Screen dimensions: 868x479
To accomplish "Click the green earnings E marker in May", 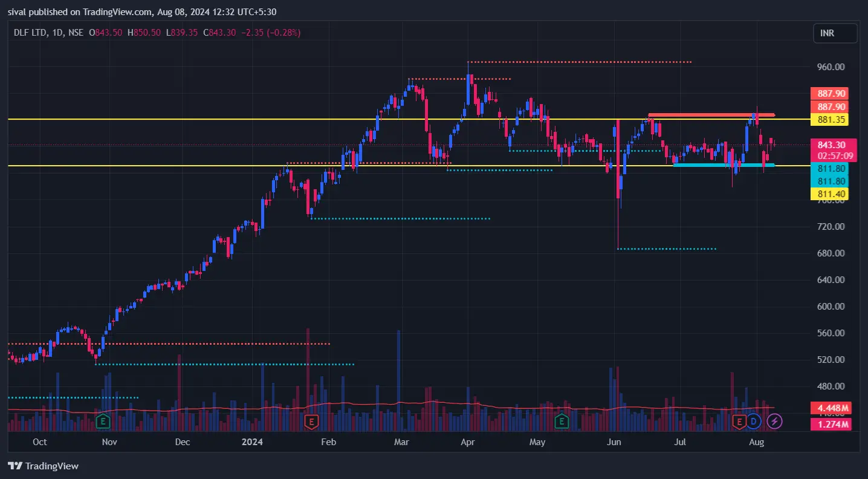I will coord(562,420).
